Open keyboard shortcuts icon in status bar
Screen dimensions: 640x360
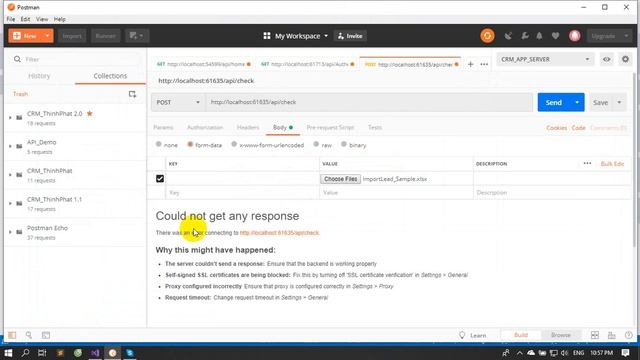coord(611,335)
